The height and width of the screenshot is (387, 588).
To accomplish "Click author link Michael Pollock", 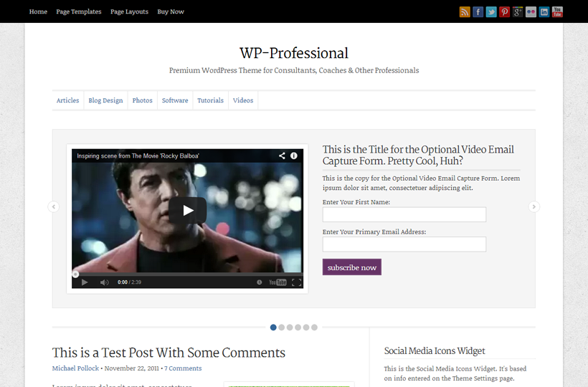I will click(75, 368).
